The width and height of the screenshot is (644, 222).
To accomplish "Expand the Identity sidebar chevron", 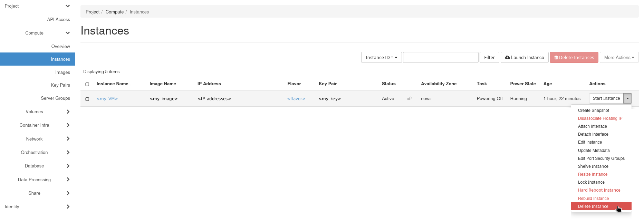I will click(x=68, y=206).
